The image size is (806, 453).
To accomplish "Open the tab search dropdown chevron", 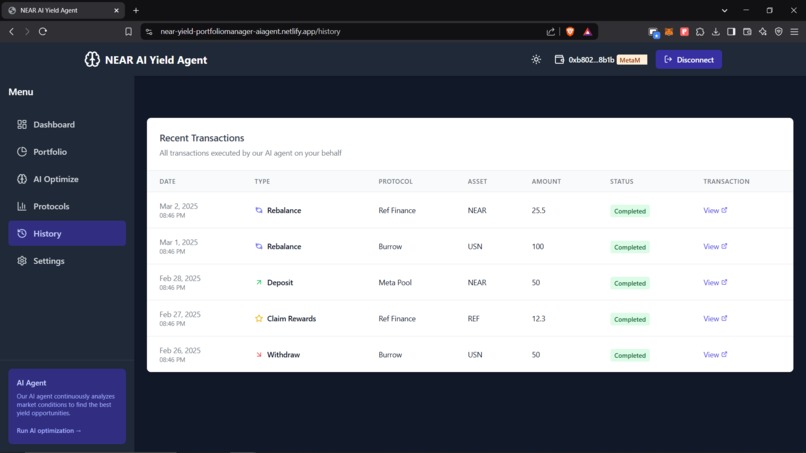I will pos(724,10).
